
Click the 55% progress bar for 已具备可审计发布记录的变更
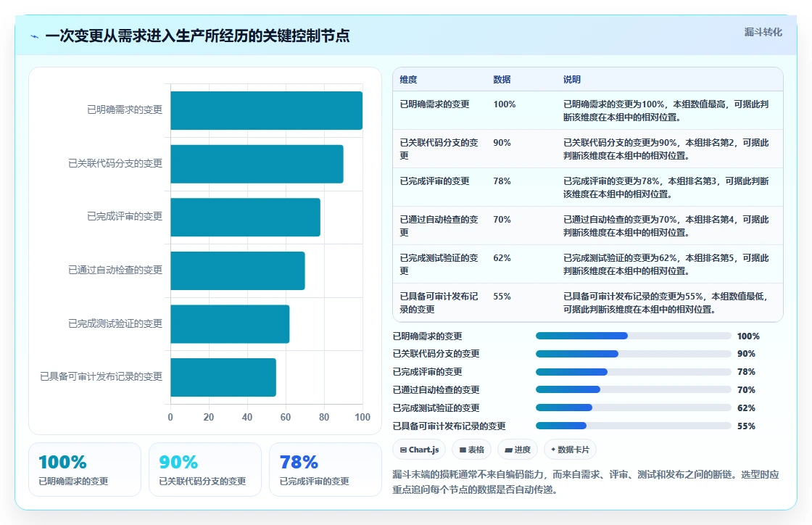(634, 426)
